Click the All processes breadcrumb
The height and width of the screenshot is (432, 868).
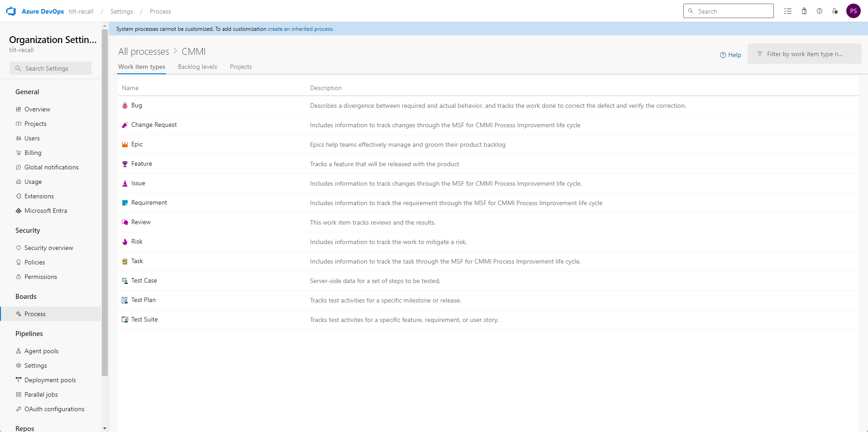(143, 52)
